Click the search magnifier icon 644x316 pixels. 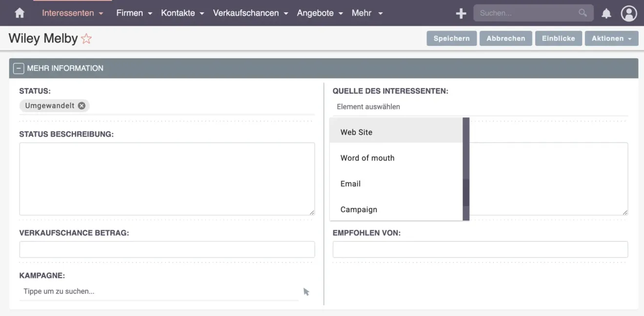tap(583, 13)
